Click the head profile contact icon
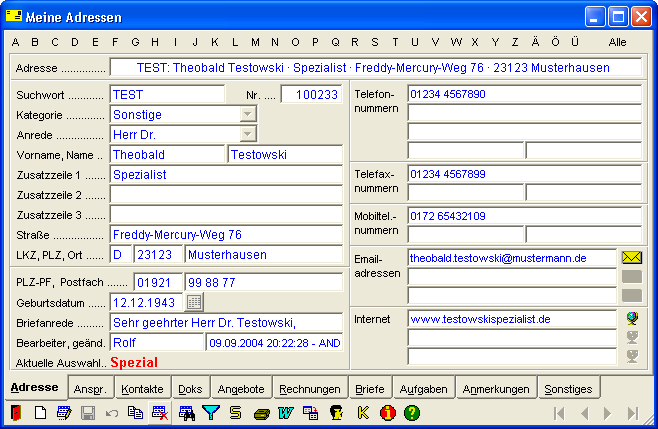Screen dimensions: 658x429 pyautogui.click(x=336, y=413)
